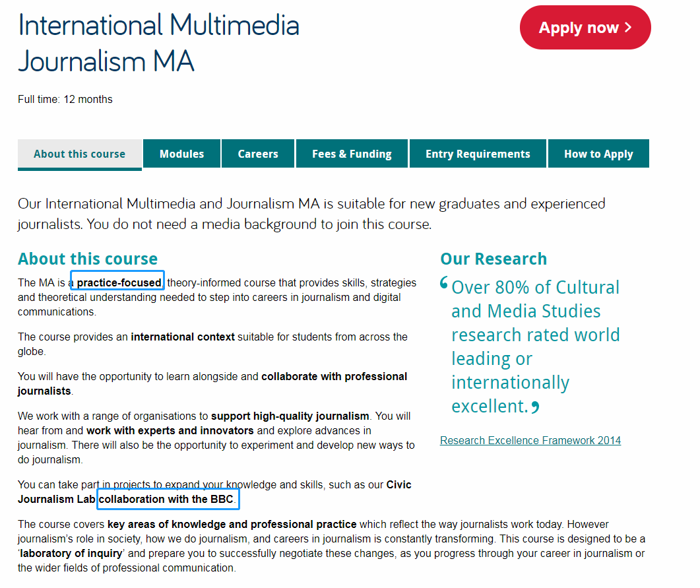Click the opening quotation mark icon
The height and width of the screenshot is (588, 700).
(443, 284)
